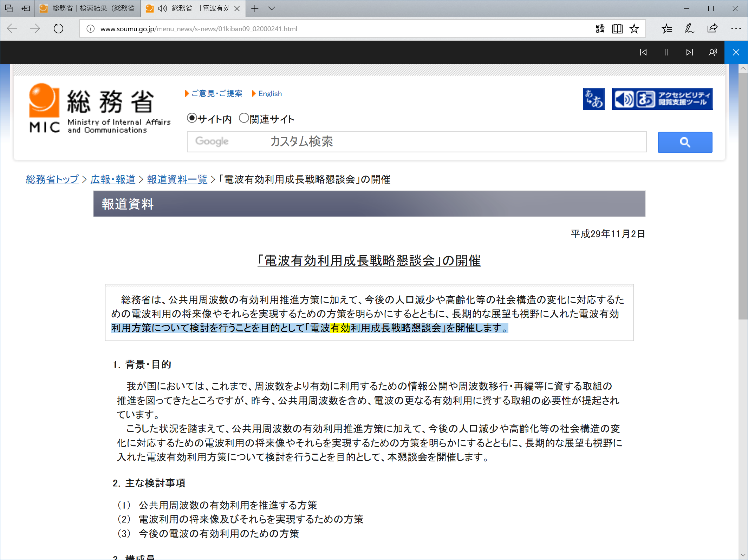
Task: Start a Web Note annotation
Action: point(689,28)
